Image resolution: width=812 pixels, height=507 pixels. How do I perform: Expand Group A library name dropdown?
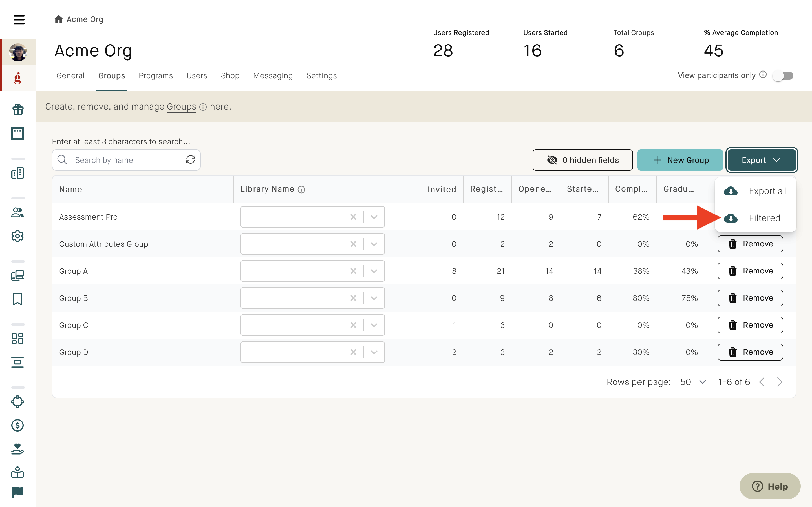(x=374, y=271)
